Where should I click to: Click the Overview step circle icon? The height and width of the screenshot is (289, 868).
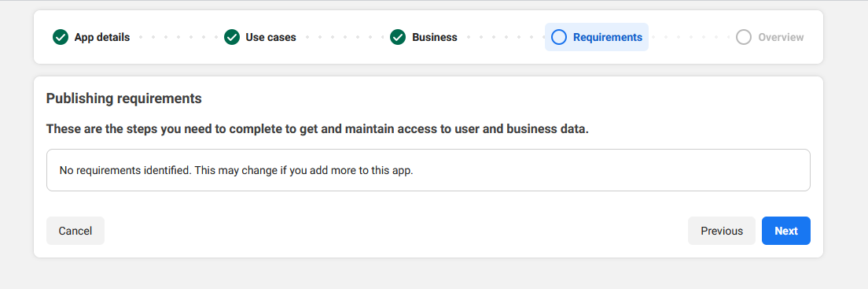pyautogui.click(x=744, y=37)
